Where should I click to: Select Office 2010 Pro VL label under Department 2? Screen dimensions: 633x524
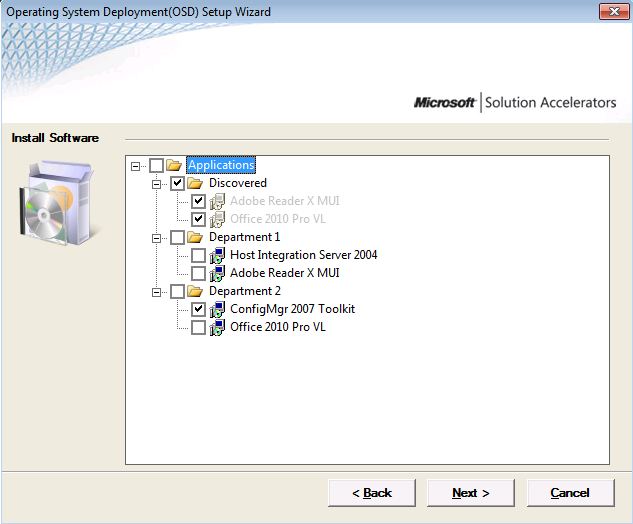[278, 327]
